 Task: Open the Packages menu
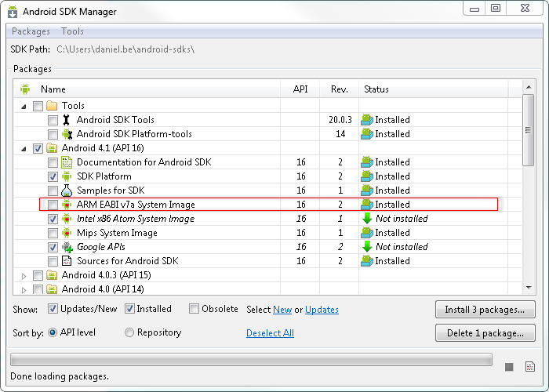coord(31,31)
